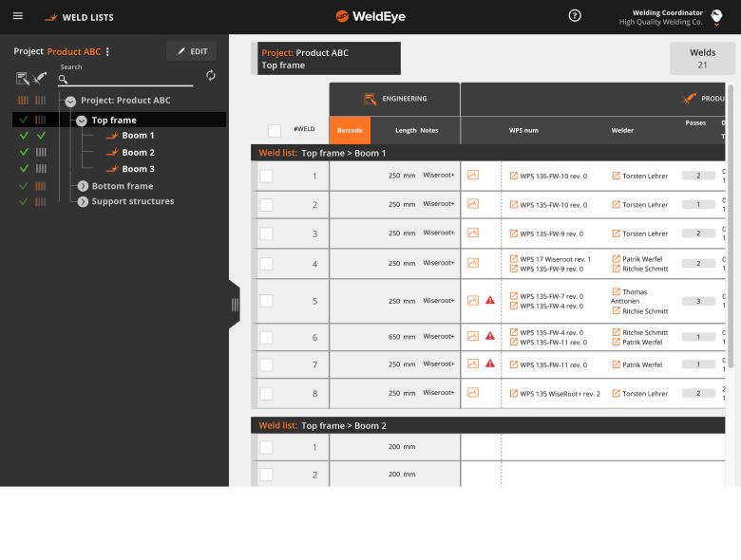Open the user profile helmet icon
741x560 pixels.
717,17
